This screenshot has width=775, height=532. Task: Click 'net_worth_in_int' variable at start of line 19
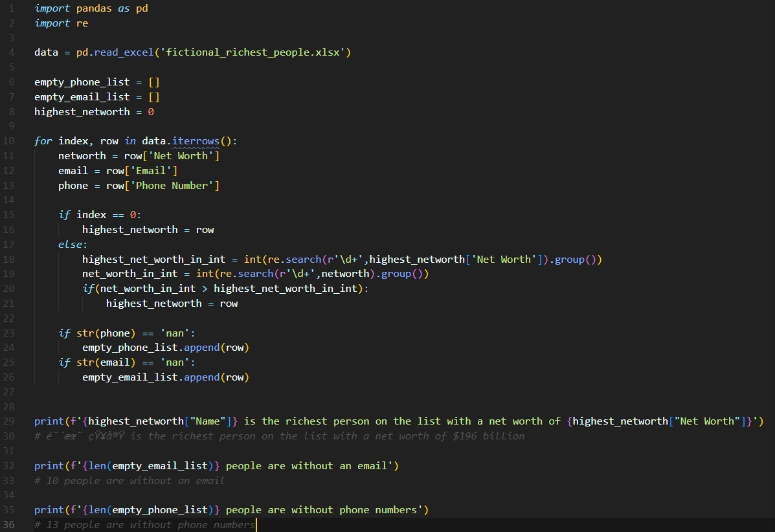pyautogui.click(x=130, y=273)
